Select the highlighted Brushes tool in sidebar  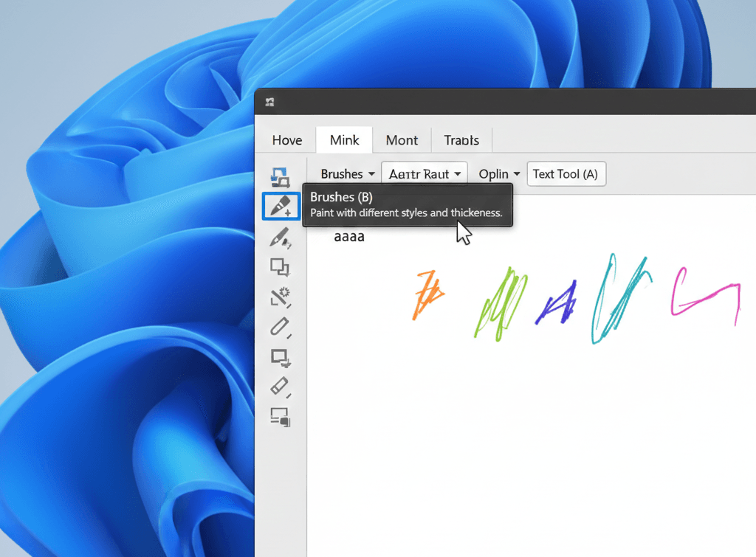[281, 207]
